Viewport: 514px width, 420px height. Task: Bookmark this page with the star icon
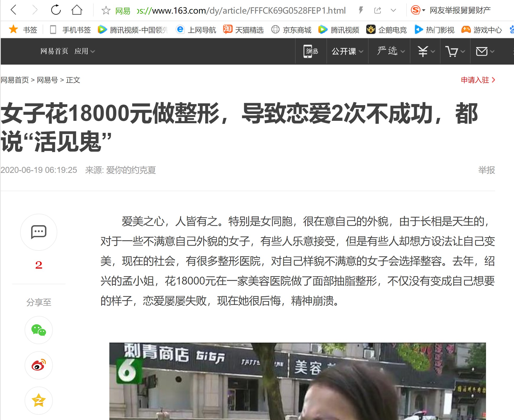click(x=106, y=10)
